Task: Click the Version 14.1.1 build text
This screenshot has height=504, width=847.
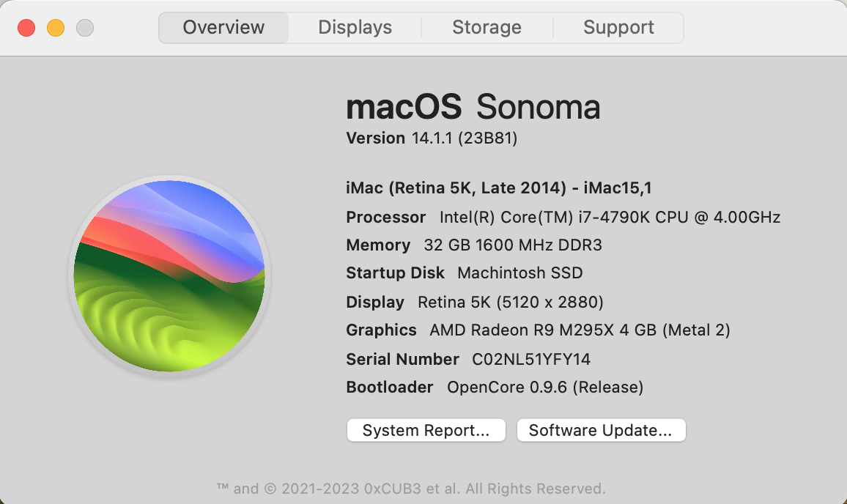Action: click(432, 138)
